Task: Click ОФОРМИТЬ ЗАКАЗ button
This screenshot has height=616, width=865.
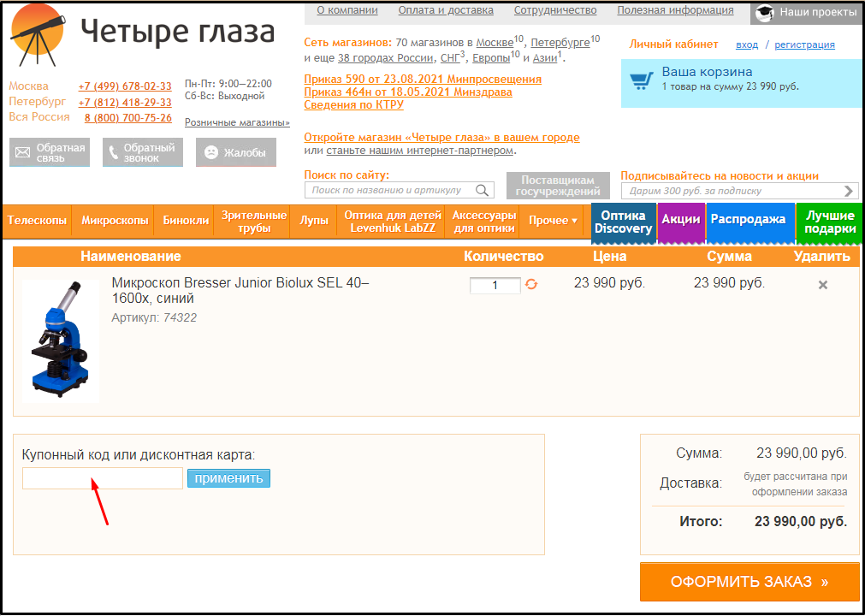Action: point(749,581)
